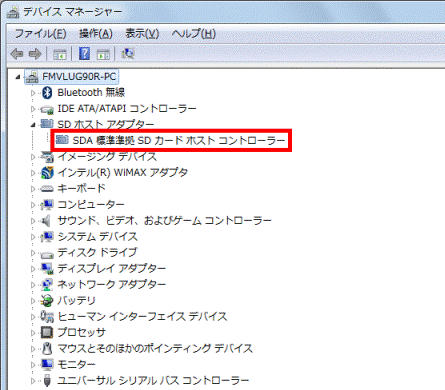The height and width of the screenshot is (390, 445).
Task: Click the システム デバイス icon
Action: 47,237
